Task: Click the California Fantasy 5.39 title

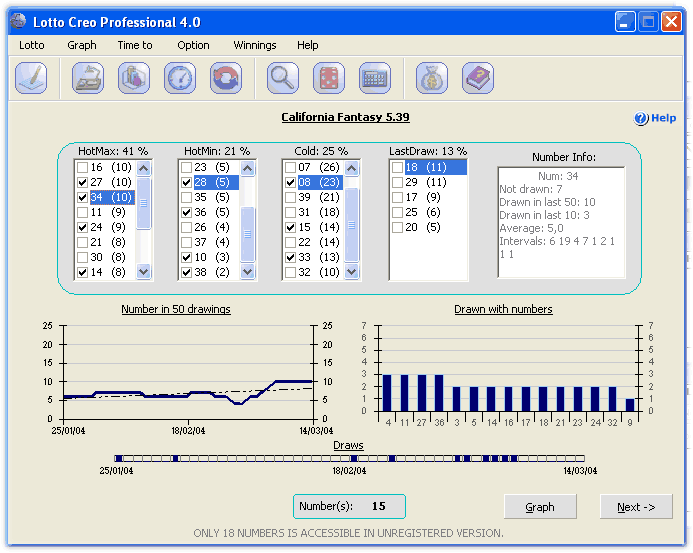Action: pyautogui.click(x=345, y=117)
